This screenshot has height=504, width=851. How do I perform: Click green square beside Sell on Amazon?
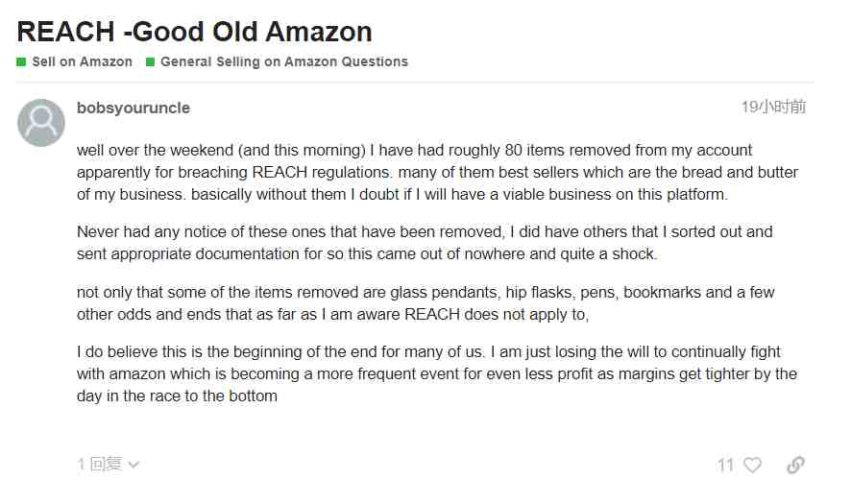point(21,61)
